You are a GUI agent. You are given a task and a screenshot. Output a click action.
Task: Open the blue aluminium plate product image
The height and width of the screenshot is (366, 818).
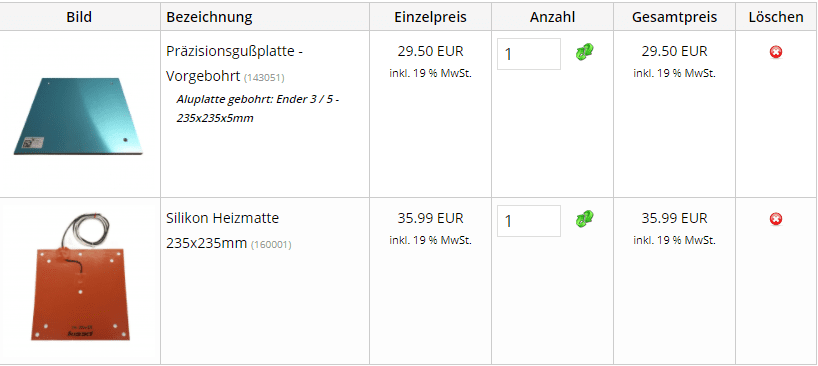(78, 116)
